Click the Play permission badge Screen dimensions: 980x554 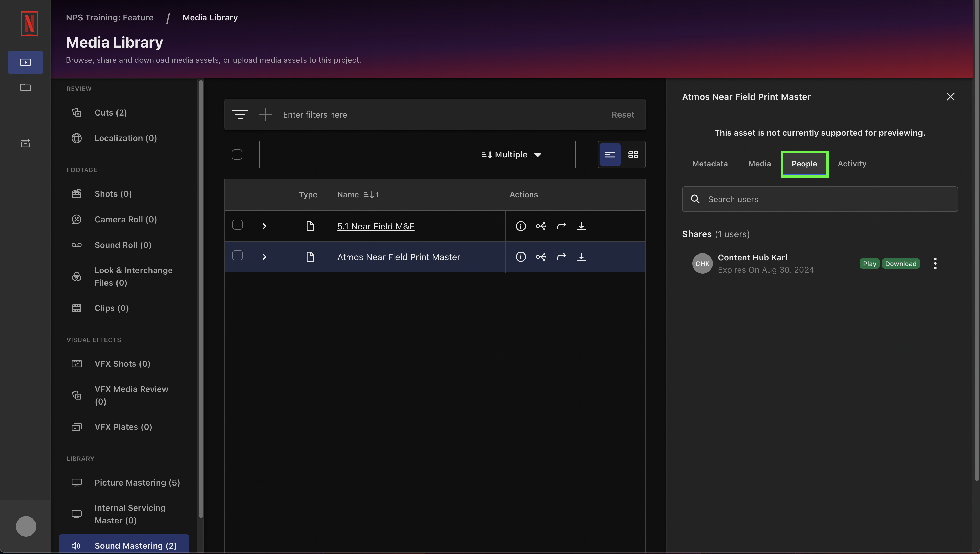[x=869, y=263]
